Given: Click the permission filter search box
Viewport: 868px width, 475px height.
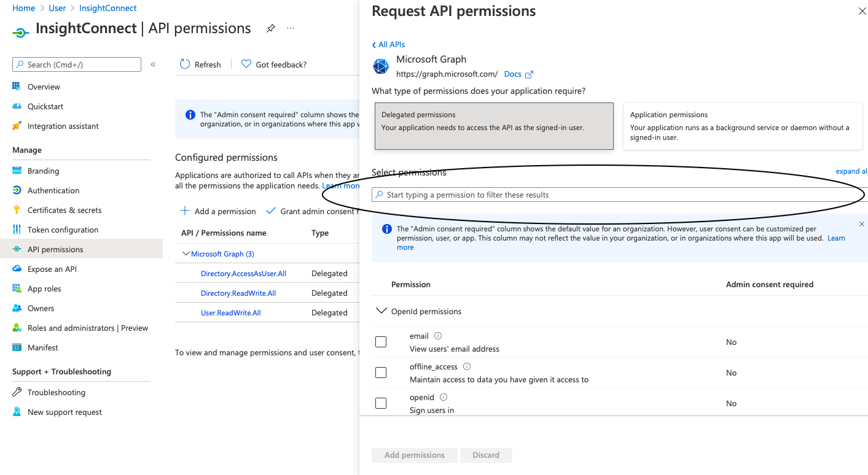Looking at the screenshot, I should click(x=619, y=195).
